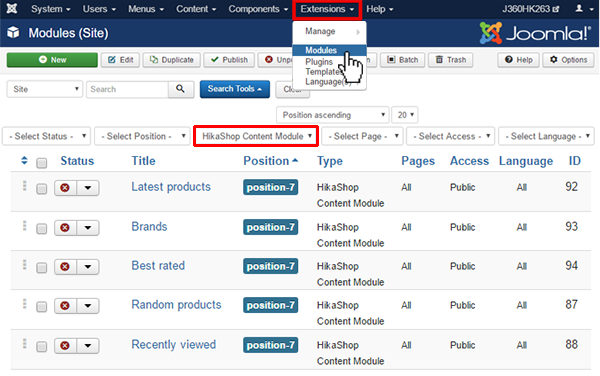600x376 pixels.
Task: Click the Search text input field
Action: [x=127, y=89]
